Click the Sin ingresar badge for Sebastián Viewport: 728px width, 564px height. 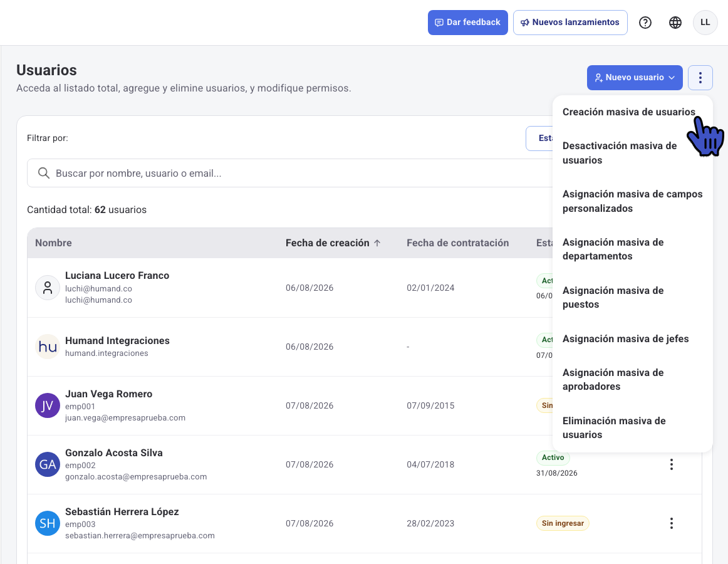pyautogui.click(x=563, y=523)
